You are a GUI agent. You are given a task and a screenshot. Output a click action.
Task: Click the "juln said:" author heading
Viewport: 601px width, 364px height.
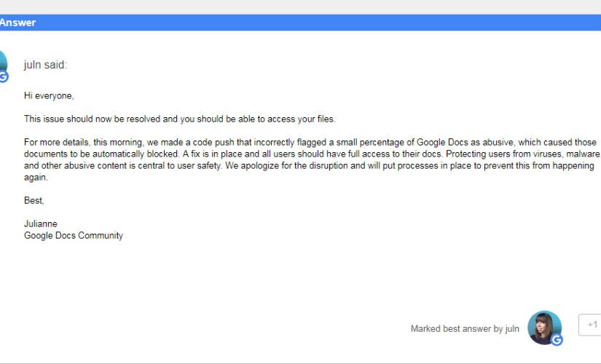click(45, 65)
